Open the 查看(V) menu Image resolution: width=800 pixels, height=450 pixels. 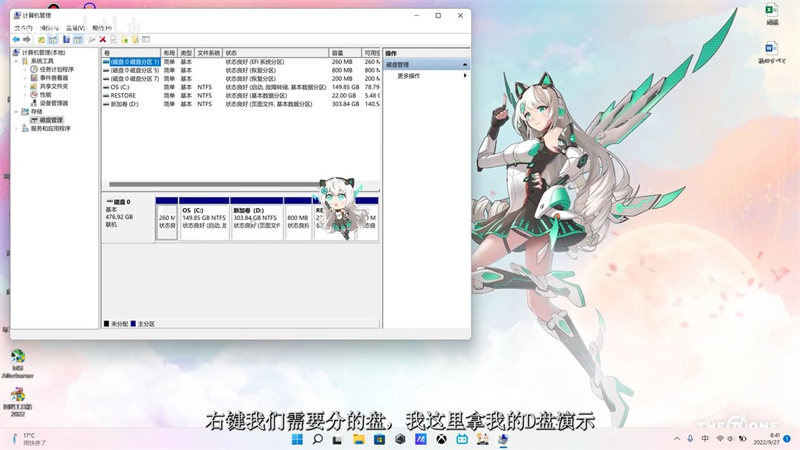tap(76, 28)
